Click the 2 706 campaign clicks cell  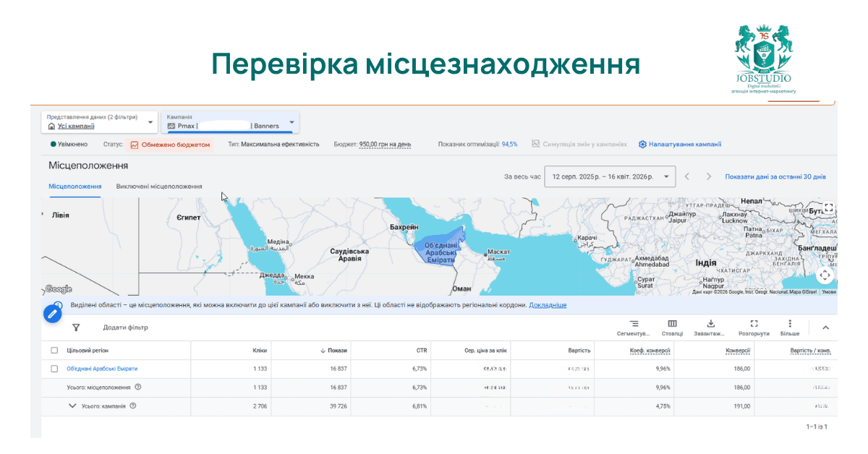coord(260,406)
